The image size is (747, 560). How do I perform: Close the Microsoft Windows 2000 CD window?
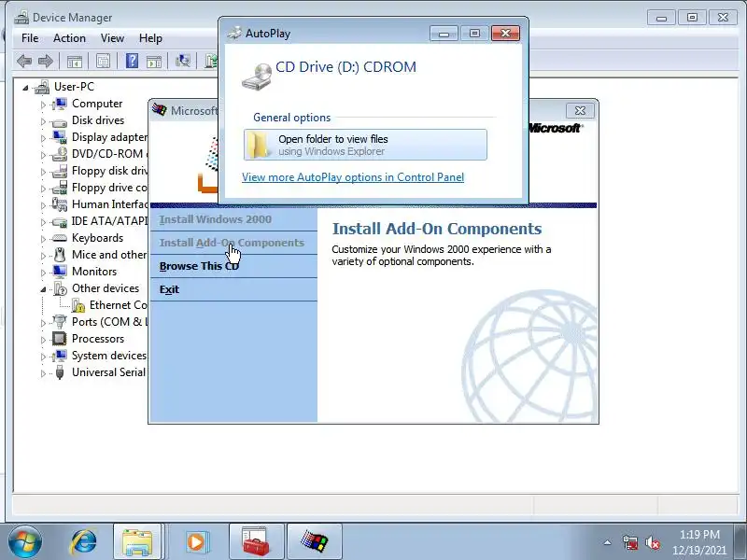point(580,110)
